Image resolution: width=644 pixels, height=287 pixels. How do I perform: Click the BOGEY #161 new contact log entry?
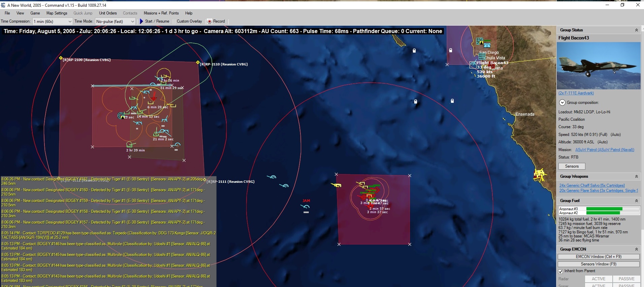(103, 181)
